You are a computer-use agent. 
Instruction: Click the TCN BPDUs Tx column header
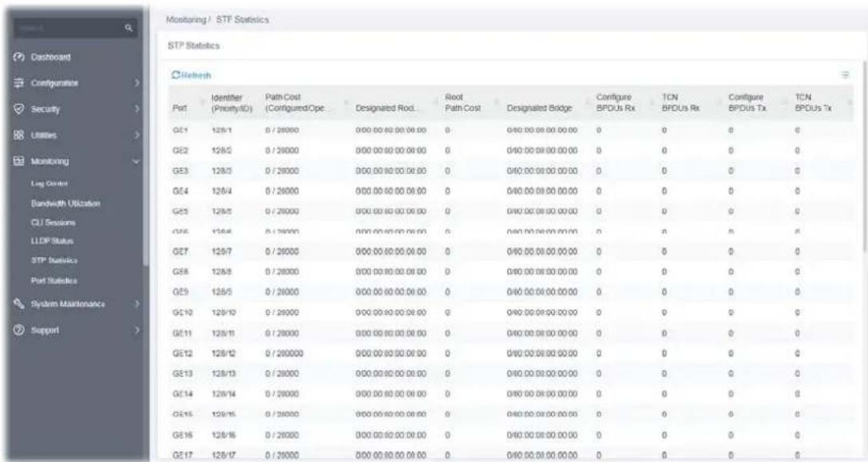point(813,102)
